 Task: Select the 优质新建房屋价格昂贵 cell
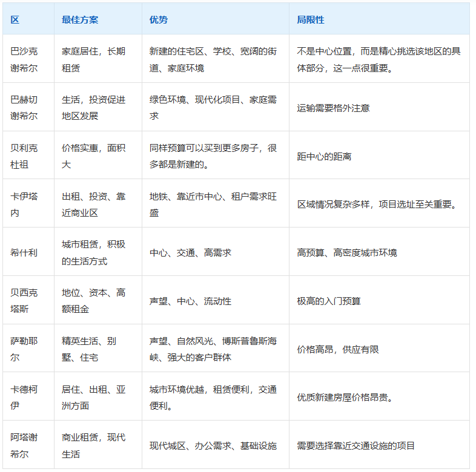[379, 396]
